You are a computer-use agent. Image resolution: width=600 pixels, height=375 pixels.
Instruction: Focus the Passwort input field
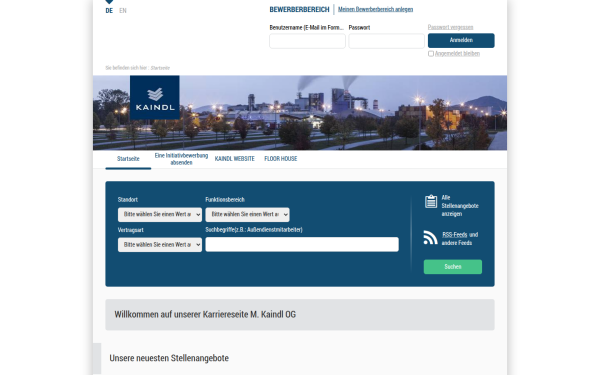[x=386, y=41]
